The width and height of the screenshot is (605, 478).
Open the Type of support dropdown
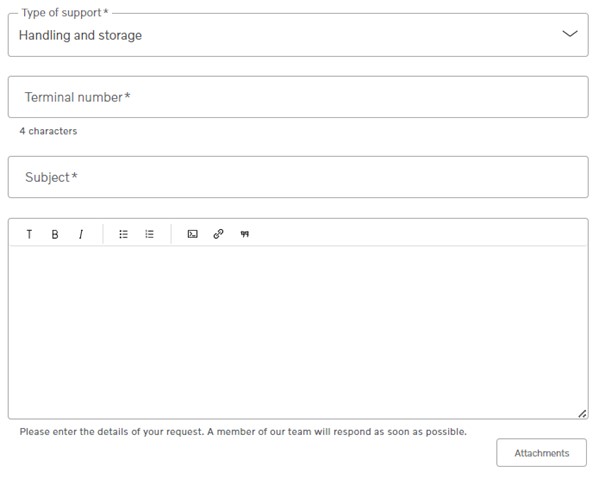[x=298, y=35]
